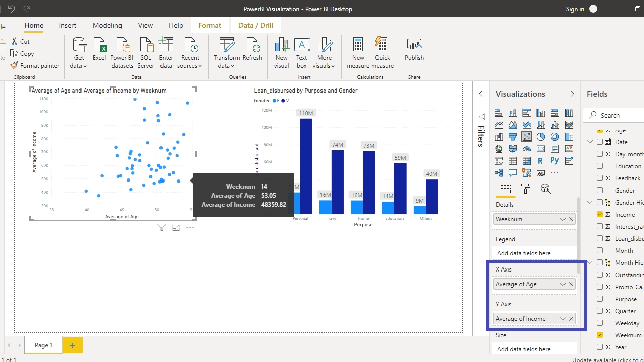Select the funnel chart visualization

click(x=513, y=137)
